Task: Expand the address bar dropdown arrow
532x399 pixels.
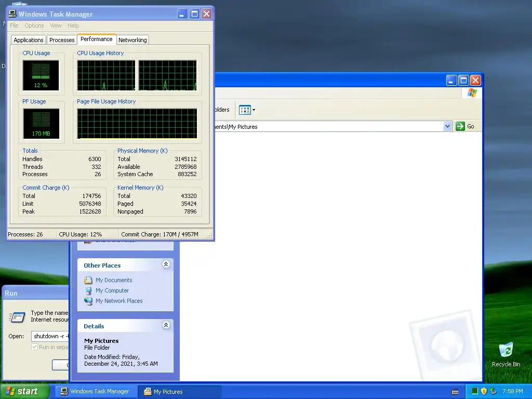Action: [447, 127]
